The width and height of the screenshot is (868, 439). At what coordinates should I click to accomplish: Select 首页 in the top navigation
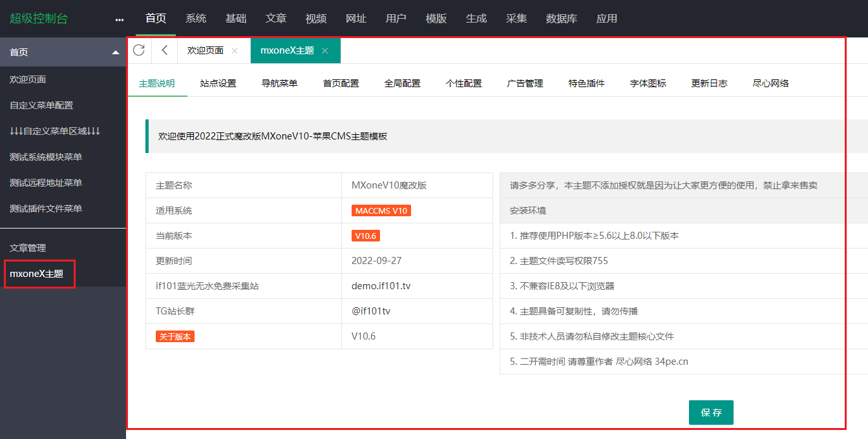pyautogui.click(x=156, y=19)
